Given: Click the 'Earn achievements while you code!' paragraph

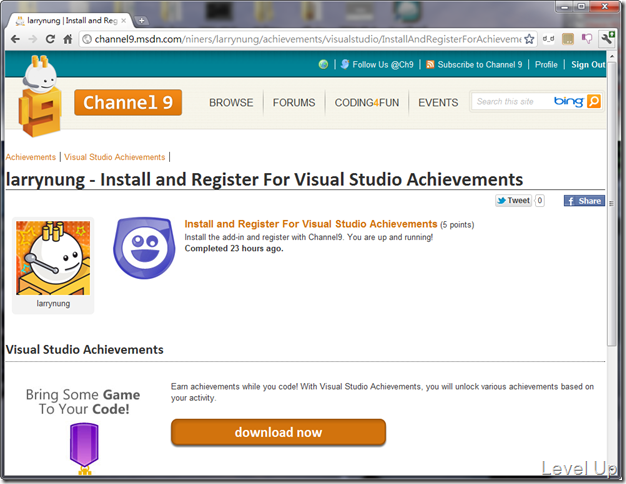Looking at the screenshot, I should [x=382, y=392].
